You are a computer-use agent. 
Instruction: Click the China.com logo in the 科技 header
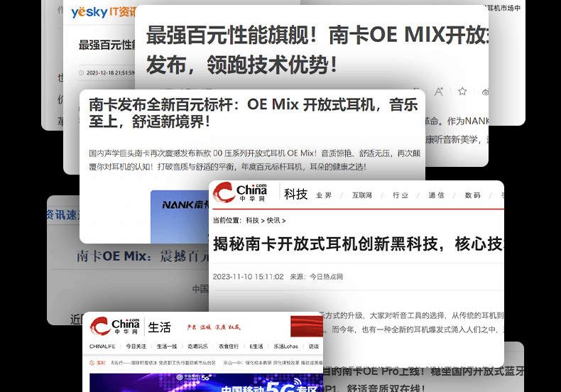(241, 192)
